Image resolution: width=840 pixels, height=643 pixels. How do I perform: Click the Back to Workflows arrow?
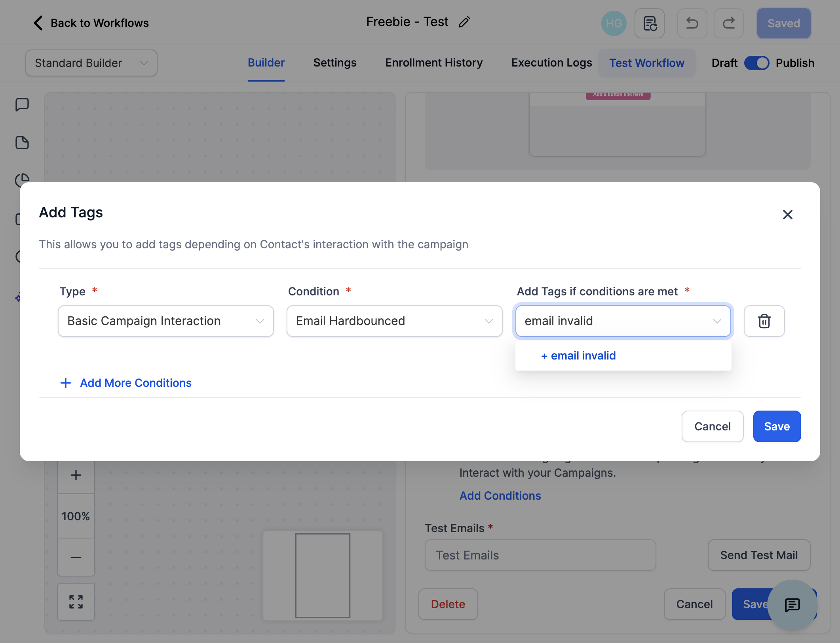point(38,23)
